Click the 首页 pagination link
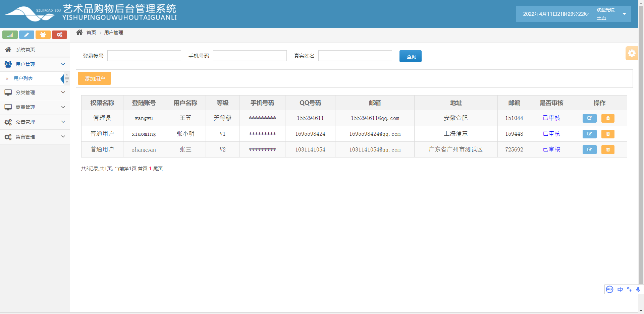 click(x=143, y=169)
